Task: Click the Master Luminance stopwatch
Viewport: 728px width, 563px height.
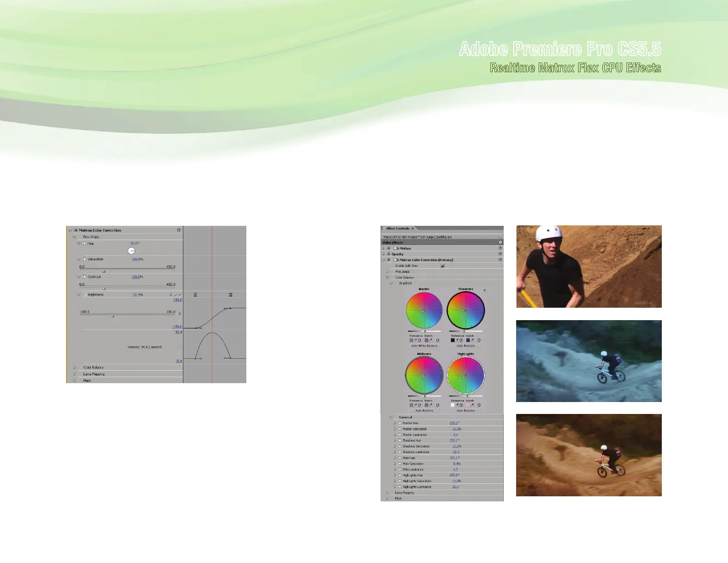Action: [400, 435]
